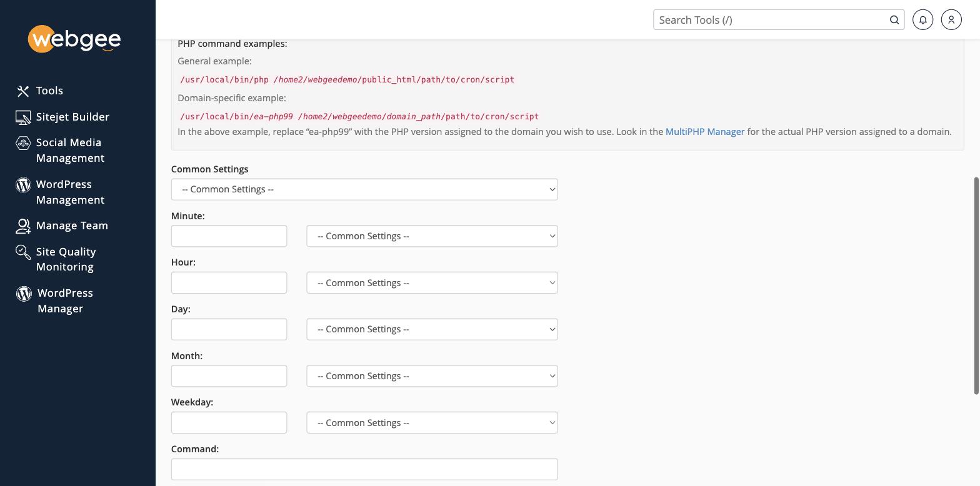Open the user account icon

click(951, 20)
